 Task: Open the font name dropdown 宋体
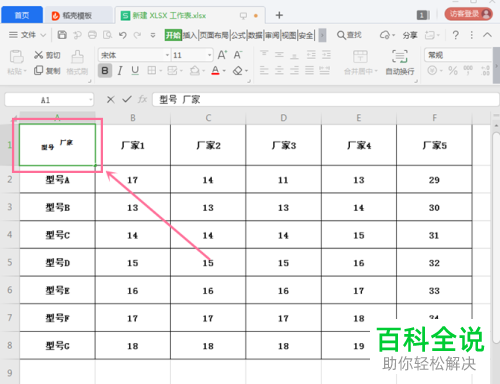tap(167, 55)
